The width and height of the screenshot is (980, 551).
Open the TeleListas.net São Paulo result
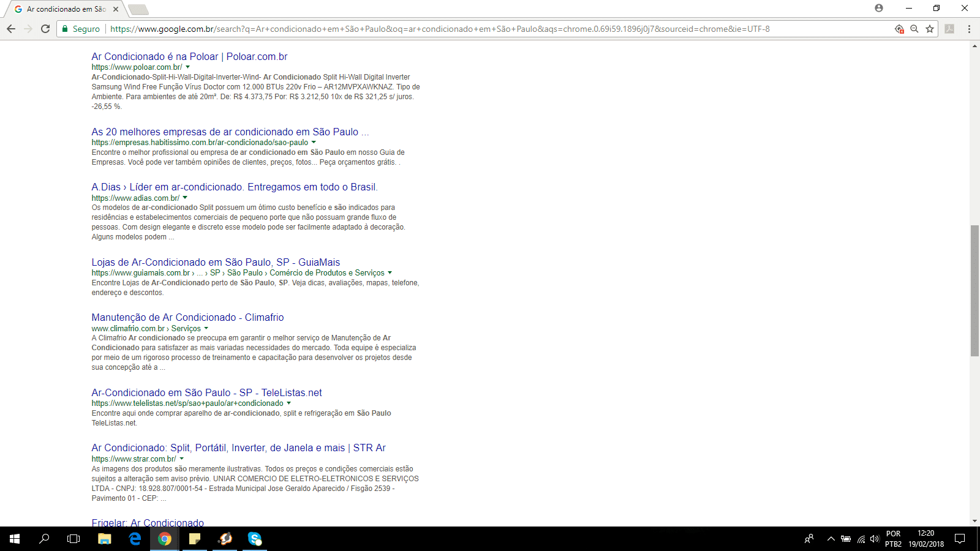click(x=206, y=392)
